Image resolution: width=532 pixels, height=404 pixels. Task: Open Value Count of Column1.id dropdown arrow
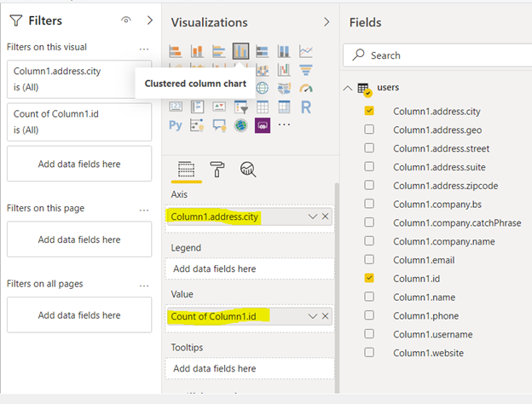[313, 316]
